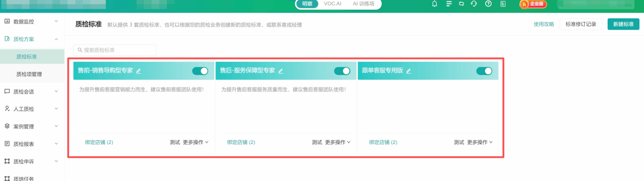
Task: Click the 新建标准 button
Action: pyautogui.click(x=623, y=24)
